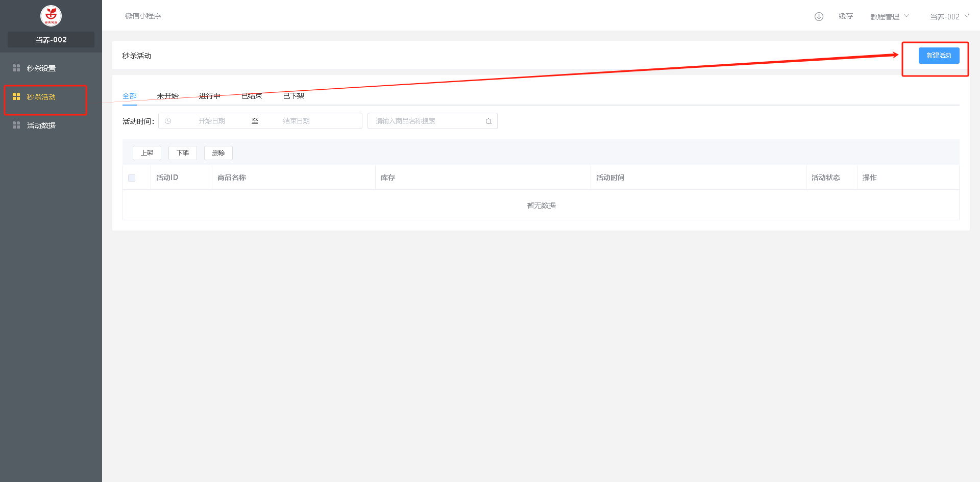The height and width of the screenshot is (482, 980).
Task: Focus the product name search field
Action: (x=426, y=121)
